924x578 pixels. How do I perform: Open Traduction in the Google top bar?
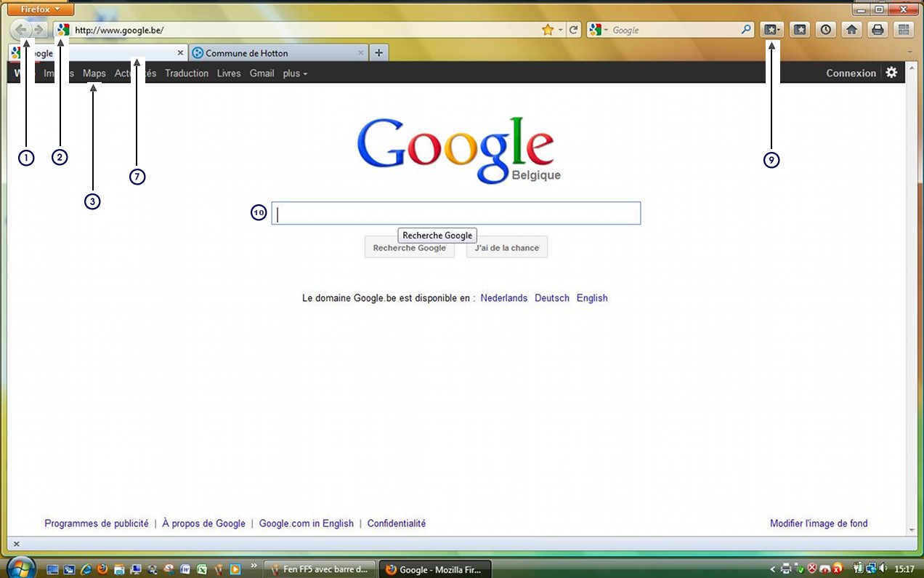click(x=186, y=73)
